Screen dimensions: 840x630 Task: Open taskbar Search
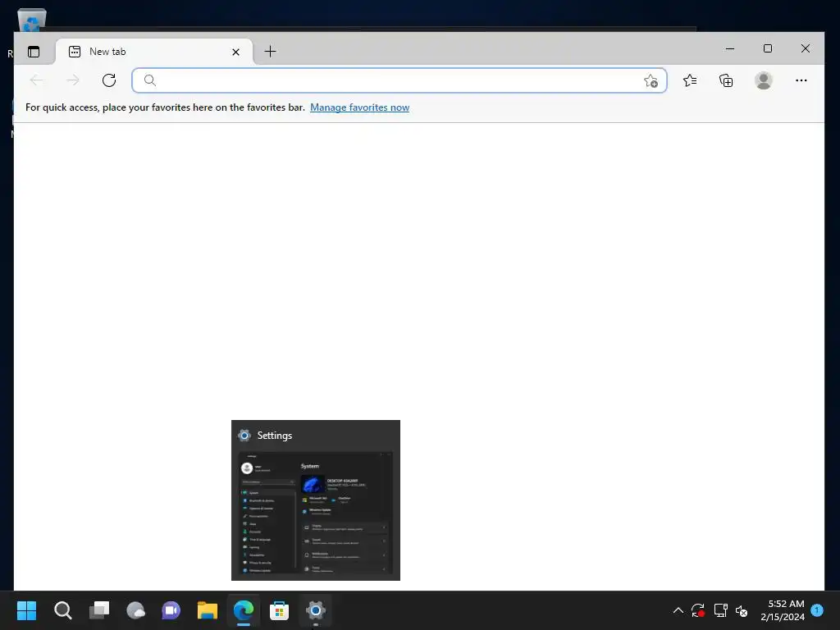[62, 610]
